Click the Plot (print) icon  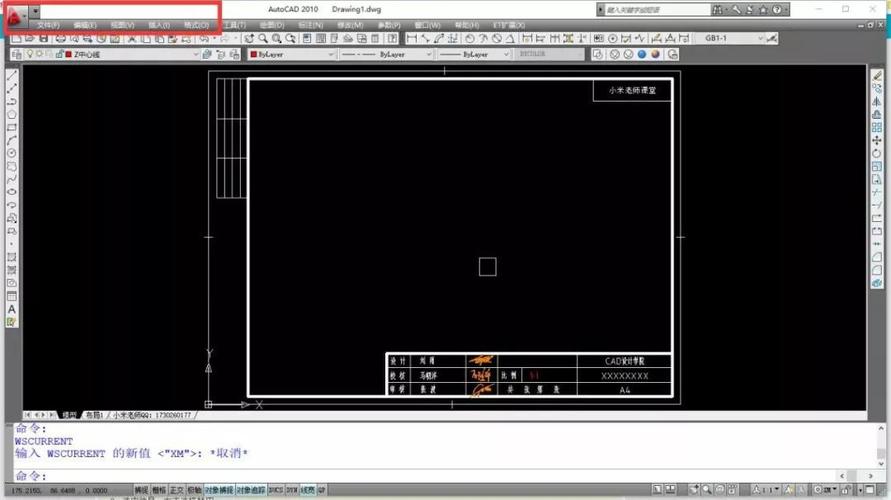point(60,39)
